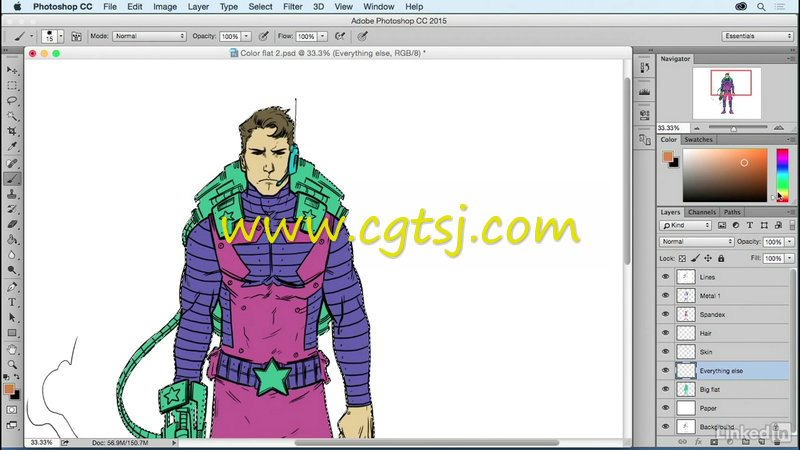Select the Type tool
Image resolution: width=800 pixels, height=450 pixels.
[12, 303]
